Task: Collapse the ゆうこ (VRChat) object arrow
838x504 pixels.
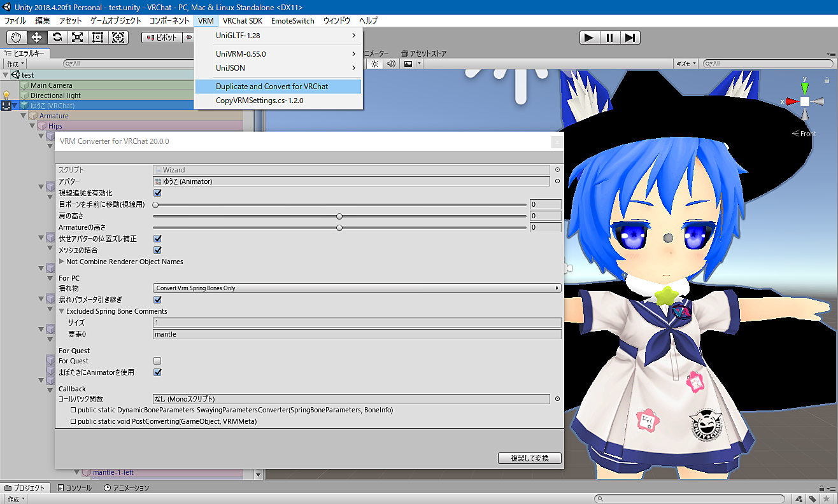Action: click(15, 106)
